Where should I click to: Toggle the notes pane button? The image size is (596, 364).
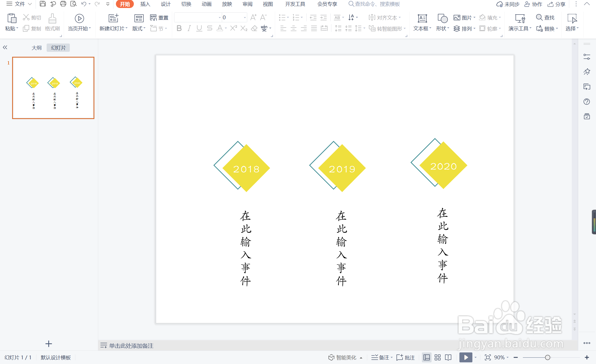381,357
